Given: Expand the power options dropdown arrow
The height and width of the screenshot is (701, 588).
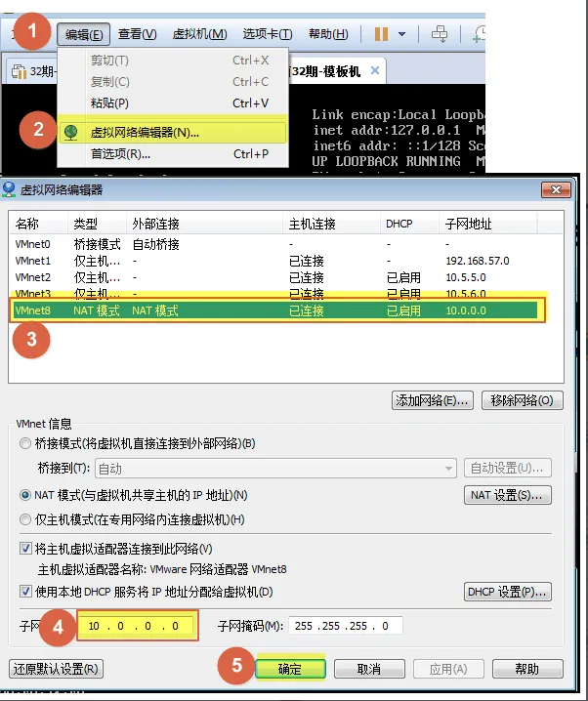Looking at the screenshot, I should tap(401, 34).
